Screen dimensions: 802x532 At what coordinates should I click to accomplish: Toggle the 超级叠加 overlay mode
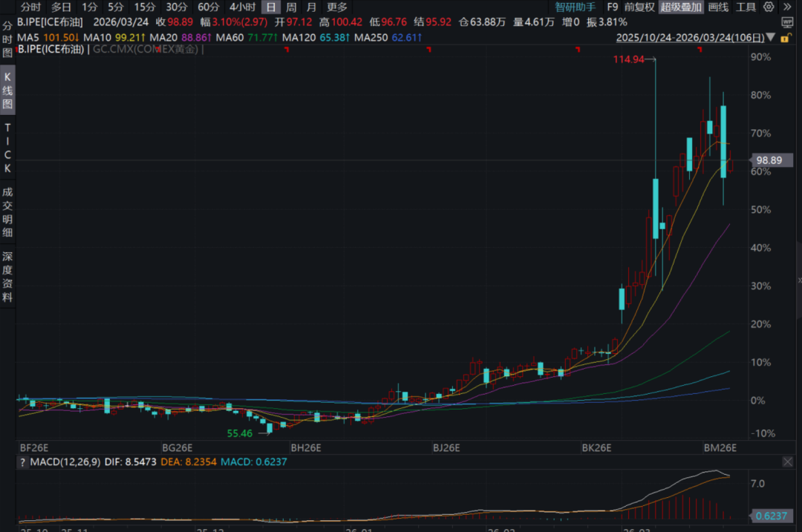(x=680, y=7)
